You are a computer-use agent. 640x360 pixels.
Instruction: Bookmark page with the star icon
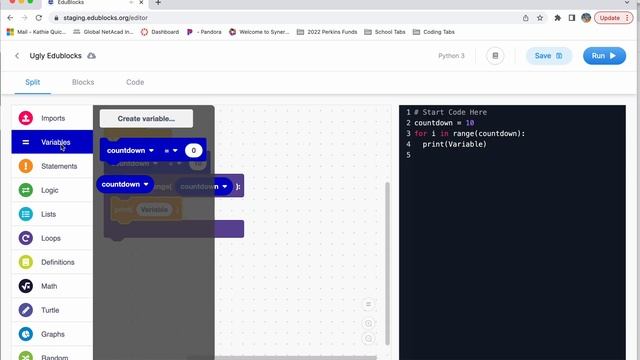[x=540, y=18]
